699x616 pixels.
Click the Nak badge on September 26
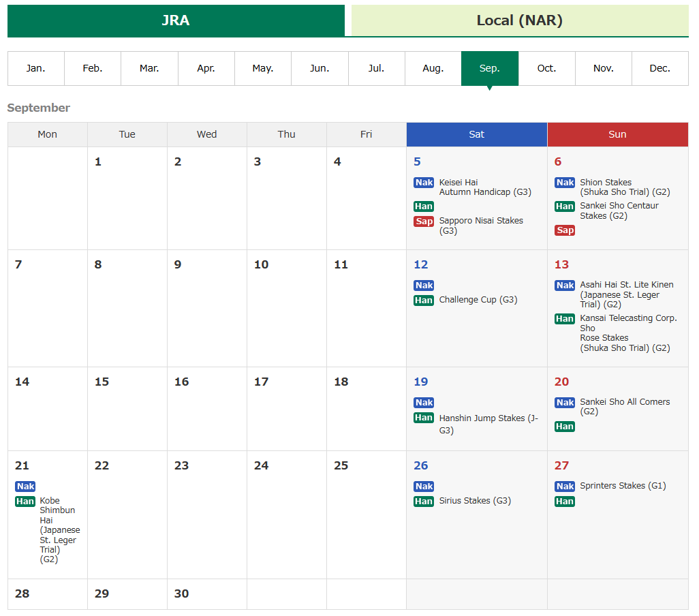click(424, 487)
